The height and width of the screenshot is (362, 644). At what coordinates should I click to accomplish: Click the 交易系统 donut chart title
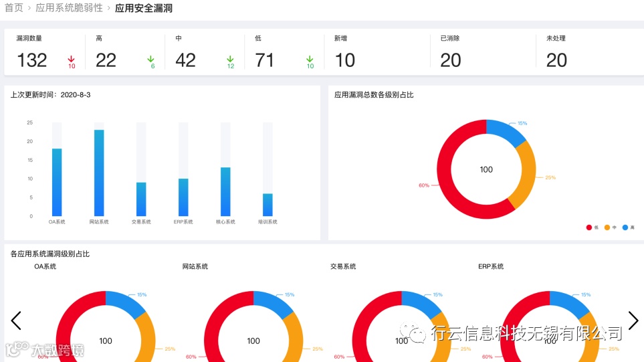click(343, 266)
